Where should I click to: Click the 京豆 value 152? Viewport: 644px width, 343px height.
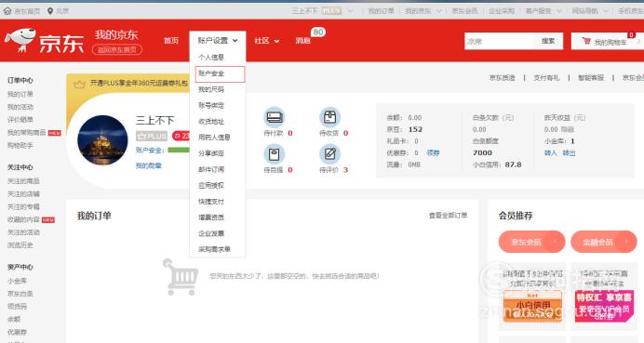tap(415, 129)
